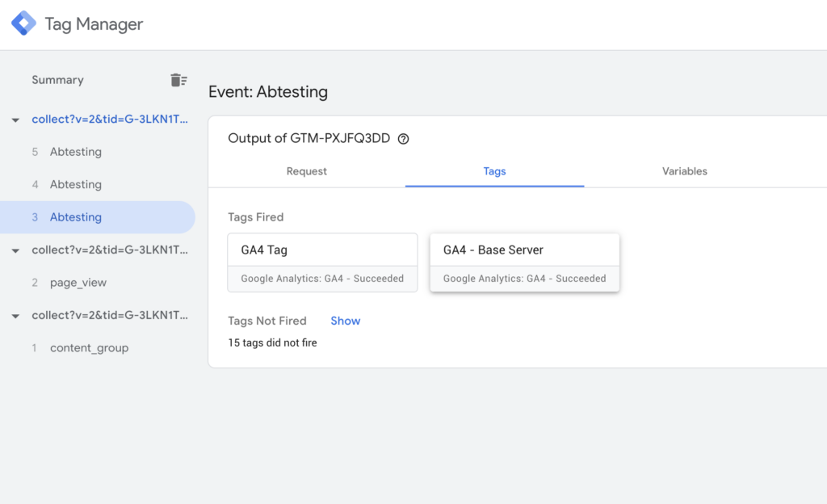Click '15 tags did not fire' text
The image size is (827, 504).
273,342
